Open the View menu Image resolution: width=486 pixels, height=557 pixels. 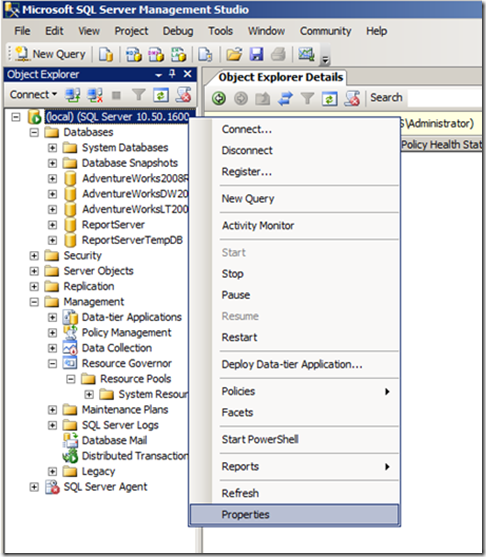pyautogui.click(x=89, y=31)
